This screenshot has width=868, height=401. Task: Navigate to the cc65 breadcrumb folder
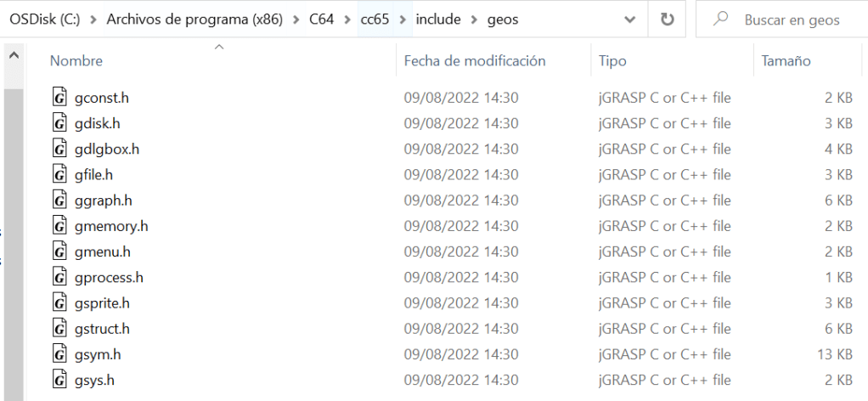coord(375,20)
